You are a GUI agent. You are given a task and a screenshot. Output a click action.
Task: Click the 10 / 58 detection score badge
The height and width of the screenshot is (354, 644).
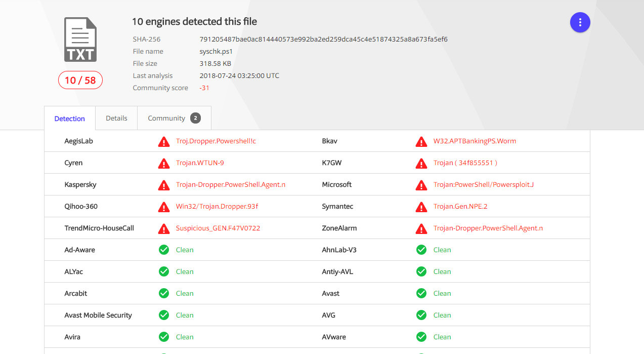pos(80,80)
